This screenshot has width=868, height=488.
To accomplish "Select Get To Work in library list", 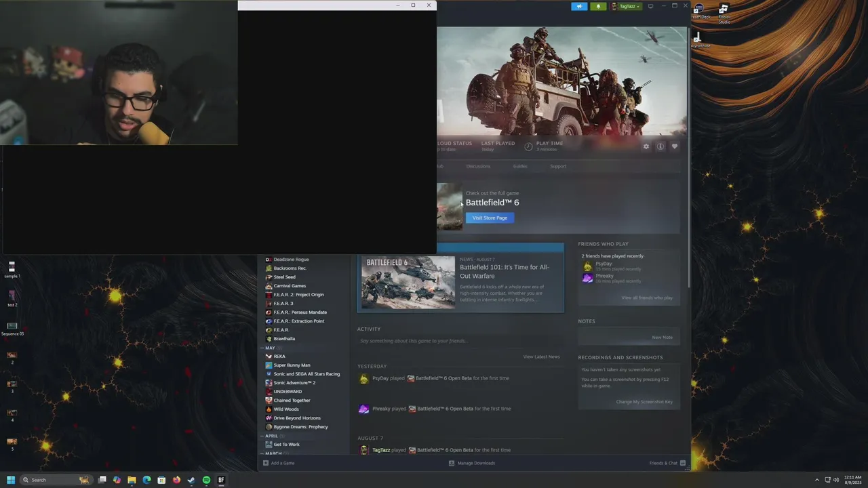I will (286, 444).
